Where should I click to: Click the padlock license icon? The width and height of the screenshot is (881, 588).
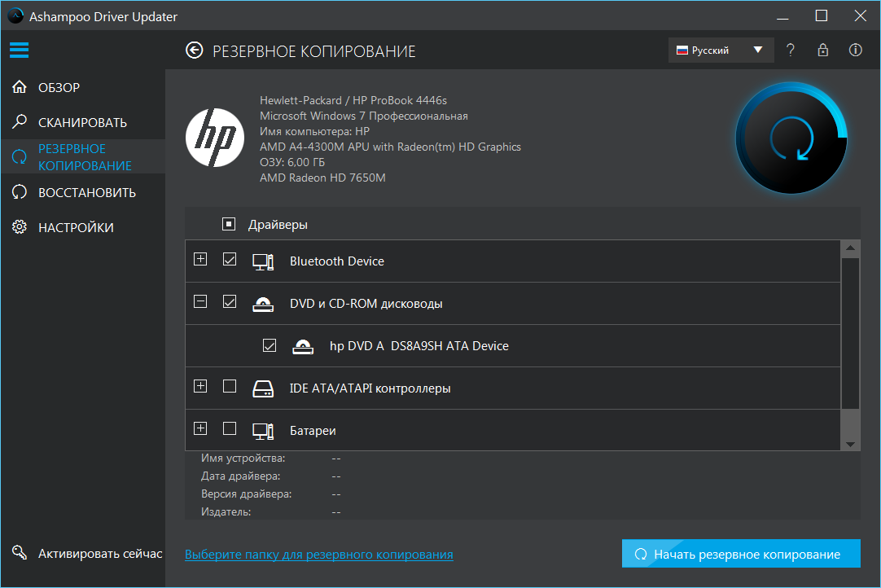pos(822,50)
